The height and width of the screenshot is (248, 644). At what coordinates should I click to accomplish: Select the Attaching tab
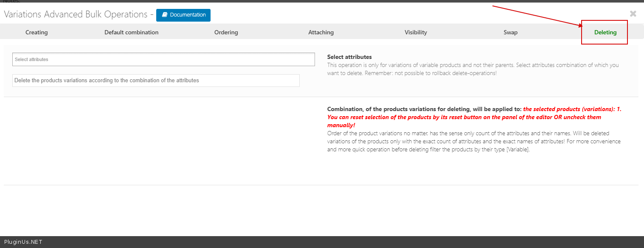(321, 32)
